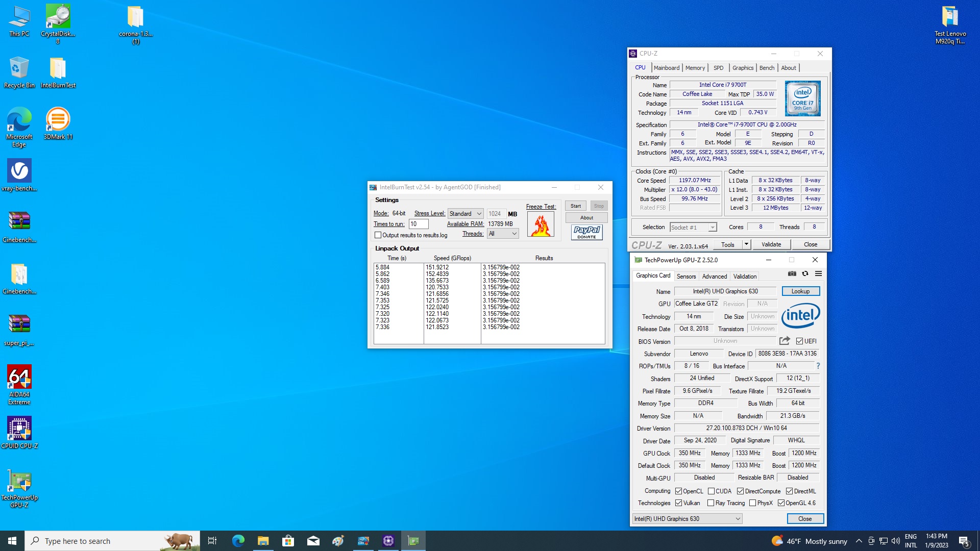Click Lookup button in GPU-Z
Screen dimensions: 980x551
coord(800,291)
